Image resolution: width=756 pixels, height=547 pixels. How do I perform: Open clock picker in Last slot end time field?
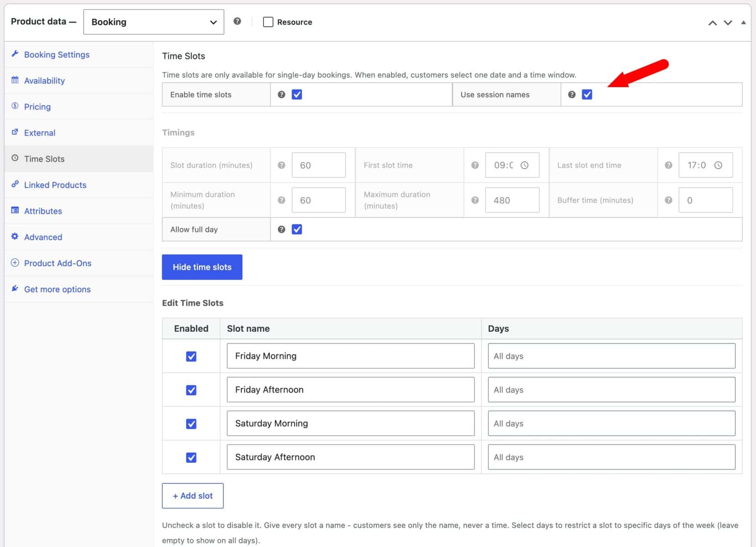click(x=718, y=165)
